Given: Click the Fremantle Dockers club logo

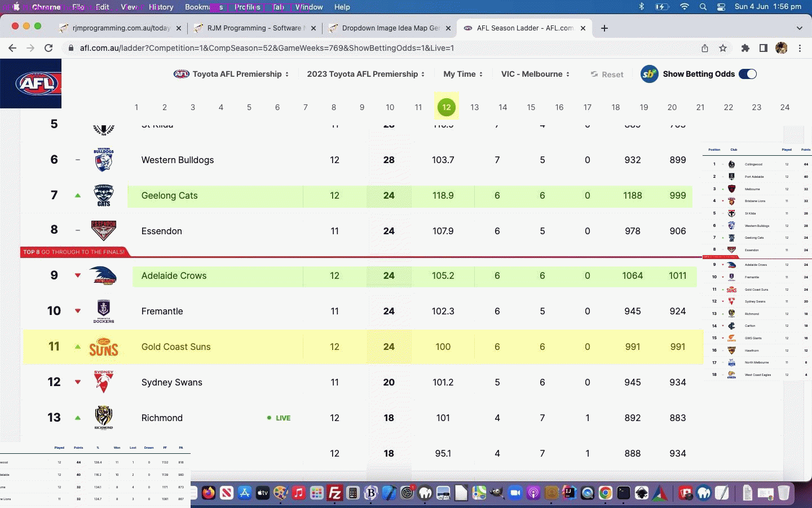Looking at the screenshot, I should coord(104,311).
